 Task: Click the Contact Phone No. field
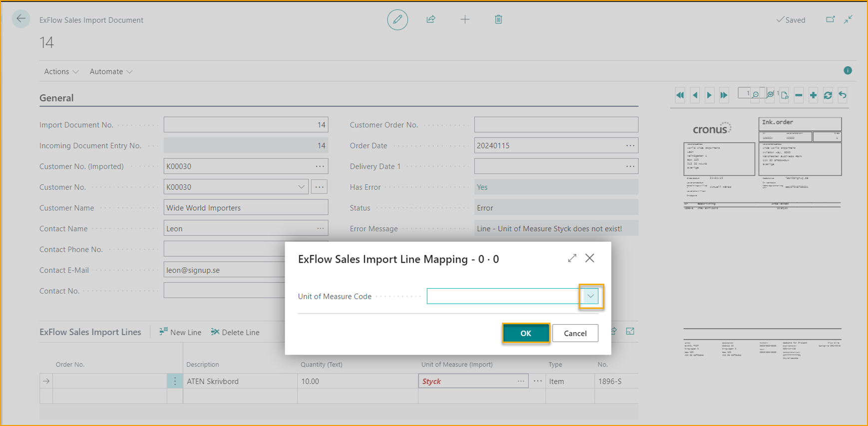coord(224,249)
